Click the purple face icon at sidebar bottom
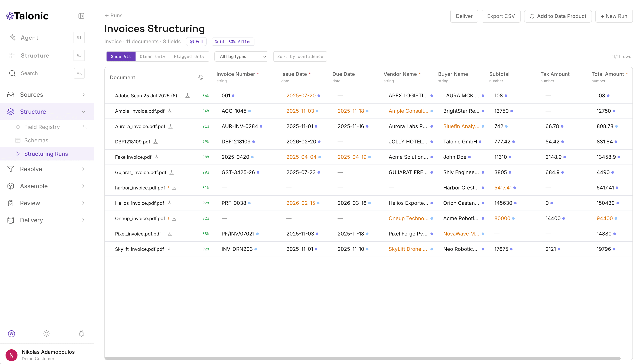 (12, 334)
